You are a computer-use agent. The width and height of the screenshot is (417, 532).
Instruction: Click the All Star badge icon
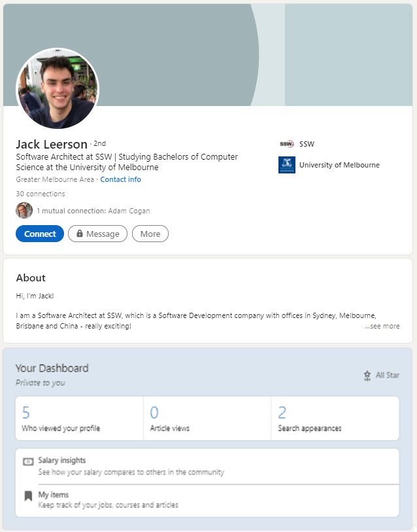367,376
